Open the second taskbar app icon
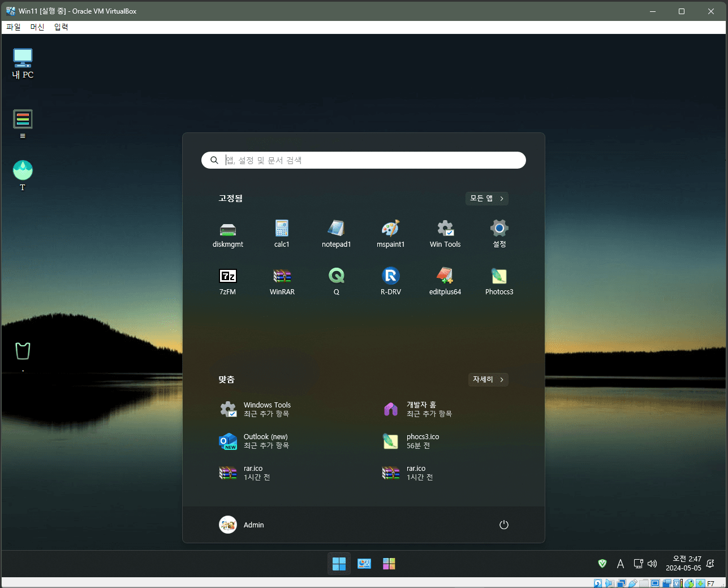728x588 pixels. [x=364, y=564]
